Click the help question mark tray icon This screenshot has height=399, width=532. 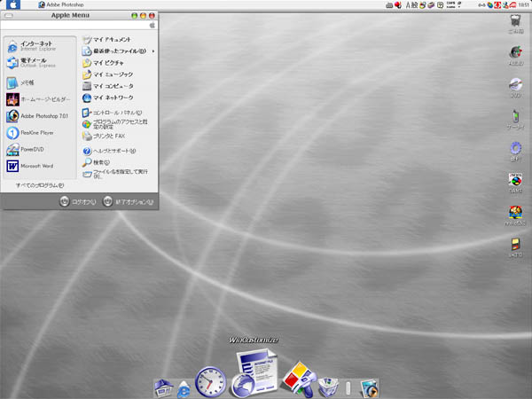pyautogui.click(x=440, y=4)
